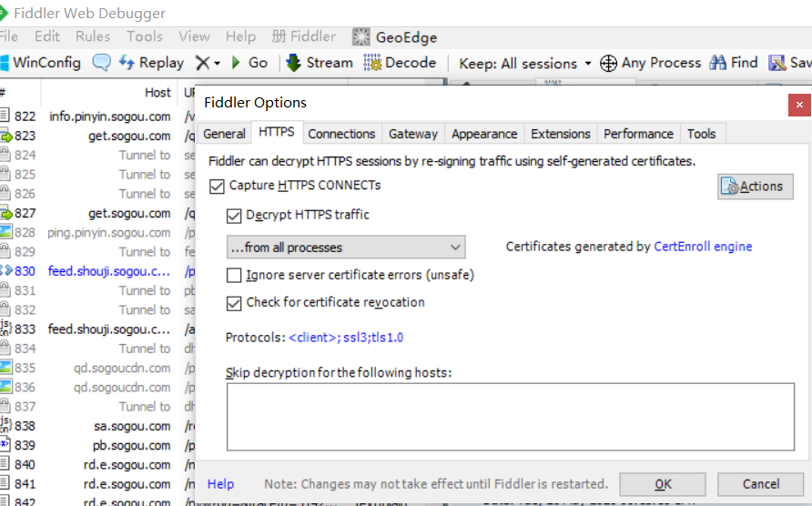This screenshot has width=812, height=506.
Task: Click image icon of session 828
Action: [x=5, y=231]
